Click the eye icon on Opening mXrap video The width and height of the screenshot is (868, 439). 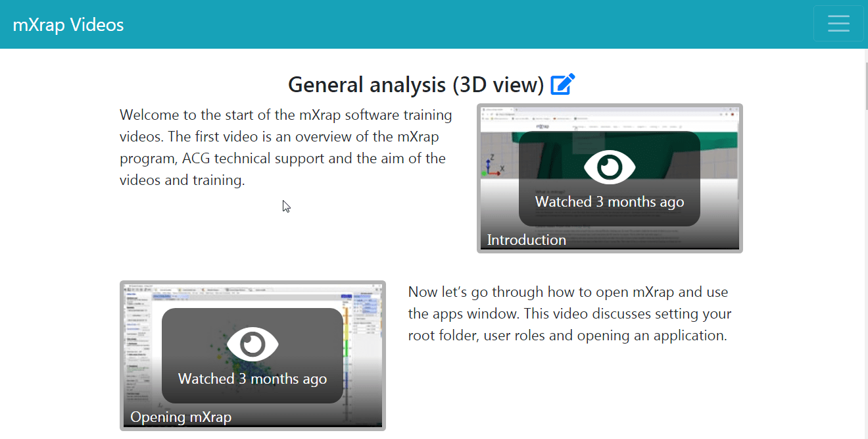(x=253, y=344)
